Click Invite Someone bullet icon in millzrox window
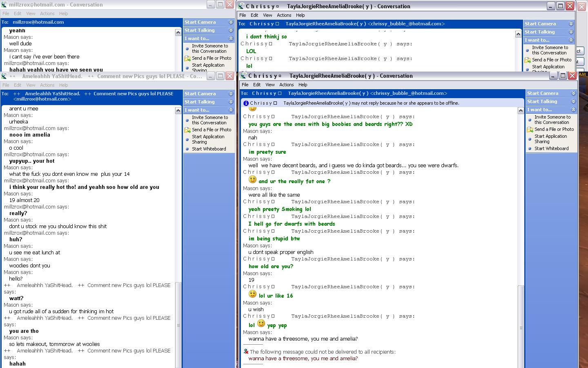The height and width of the screenshot is (368, 588). (x=187, y=49)
